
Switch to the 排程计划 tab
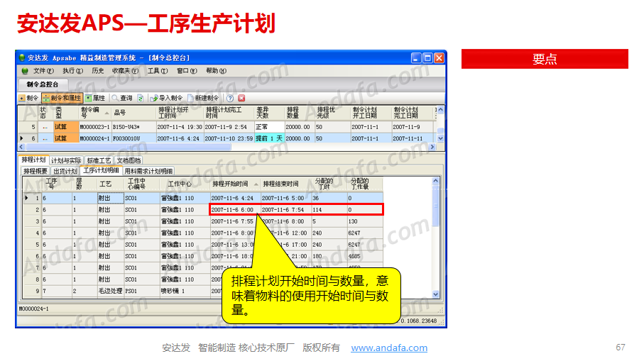click(x=33, y=160)
